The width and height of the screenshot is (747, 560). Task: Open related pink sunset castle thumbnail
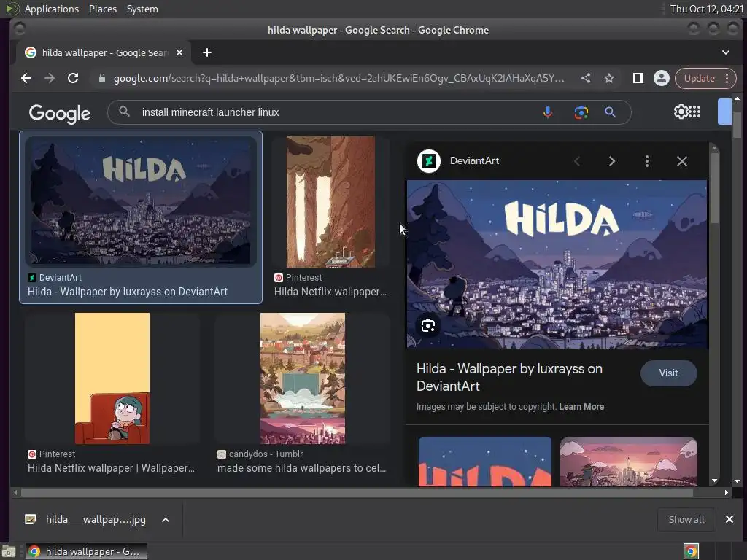click(x=628, y=462)
